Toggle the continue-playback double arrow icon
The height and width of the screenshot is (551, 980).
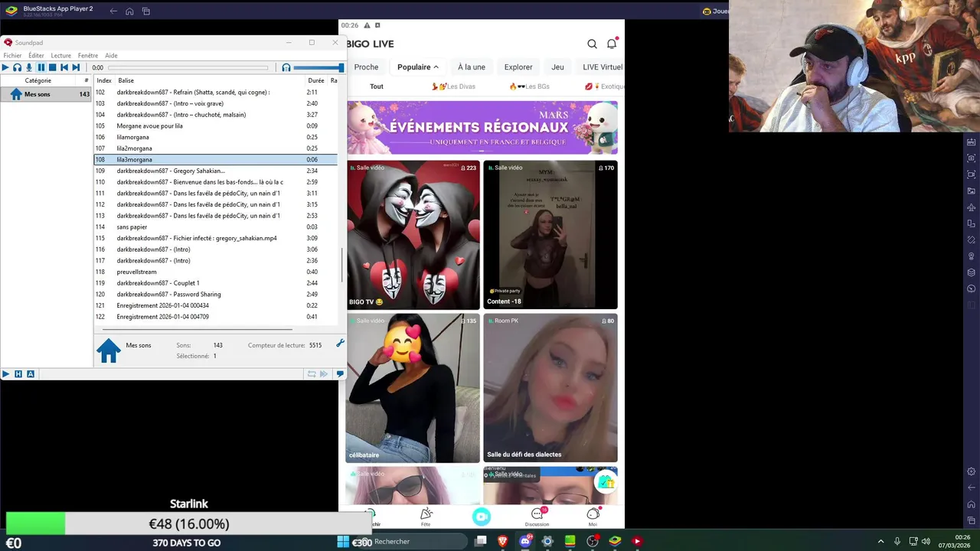pyautogui.click(x=324, y=374)
